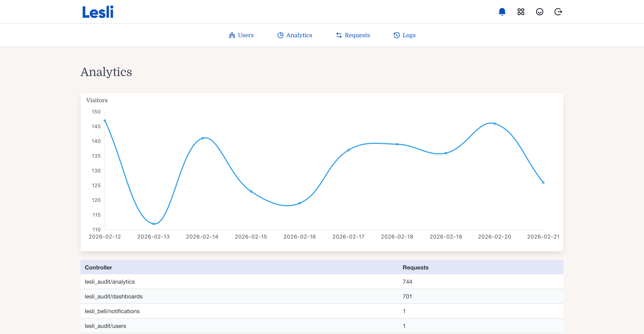Click the 2026-02-12 first chart point
The height and width of the screenshot is (334, 644).
105,121
